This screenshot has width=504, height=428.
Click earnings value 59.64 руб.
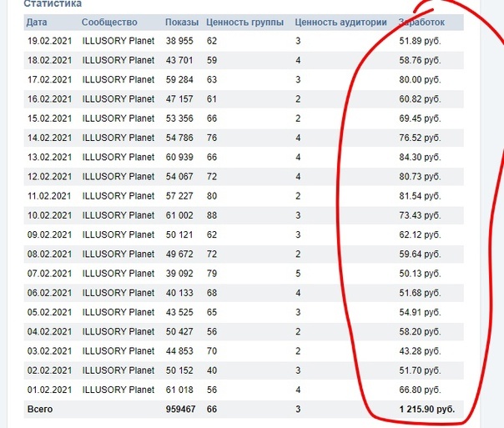pos(420,254)
